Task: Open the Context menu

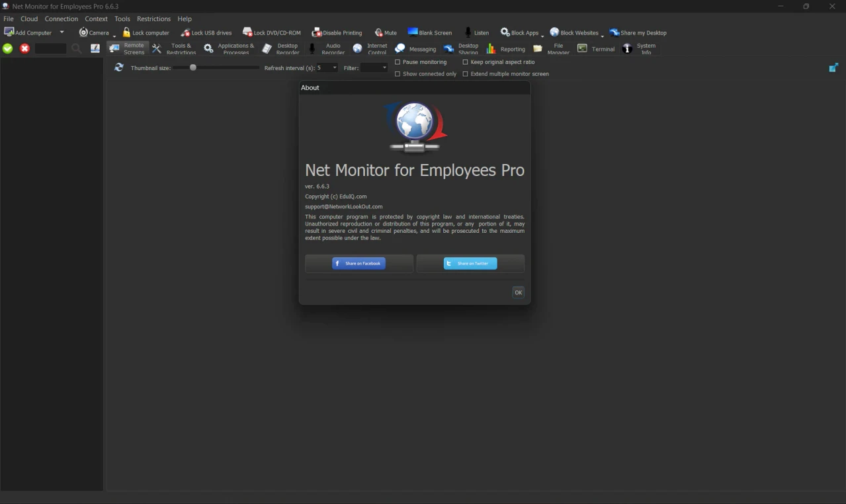Action: (x=96, y=19)
